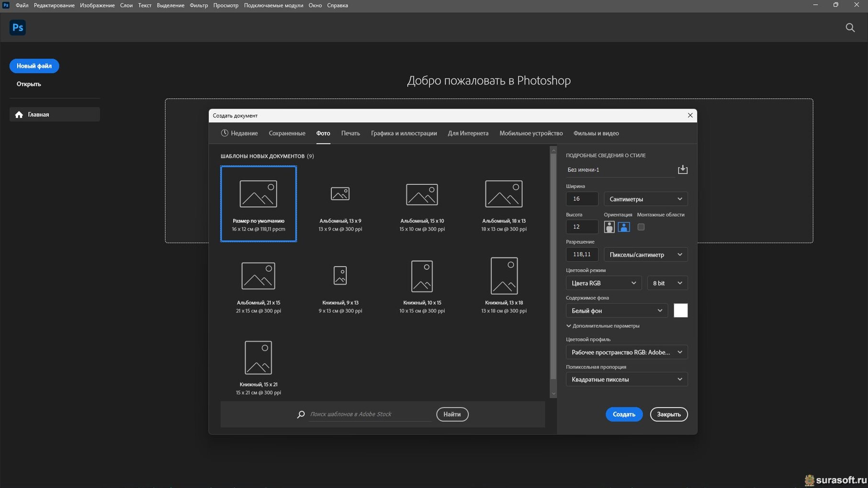Click the Adobe Stock template search field
Image resolution: width=868 pixels, height=488 pixels.
(x=370, y=414)
